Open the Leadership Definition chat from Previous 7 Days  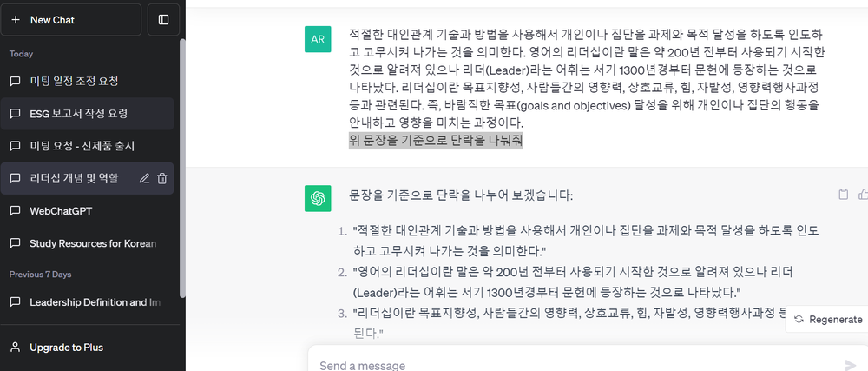pos(95,302)
